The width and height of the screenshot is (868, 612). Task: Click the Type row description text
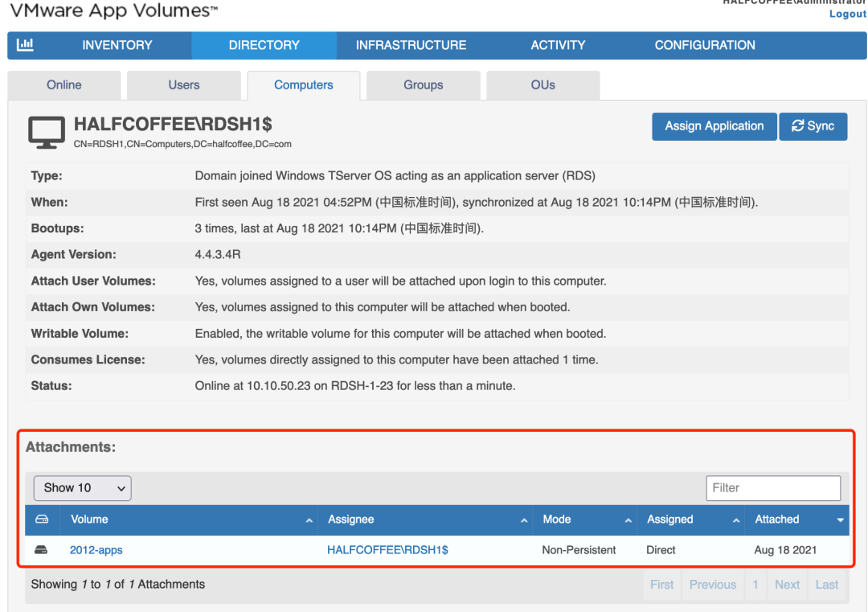point(395,176)
